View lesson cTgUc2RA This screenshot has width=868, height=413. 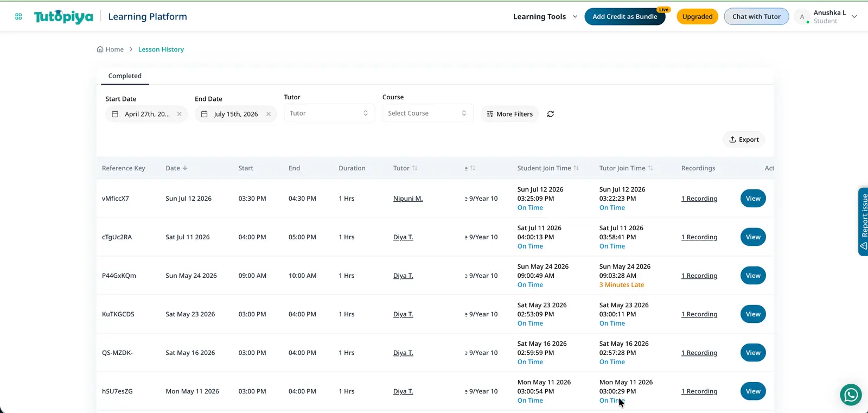[753, 237]
